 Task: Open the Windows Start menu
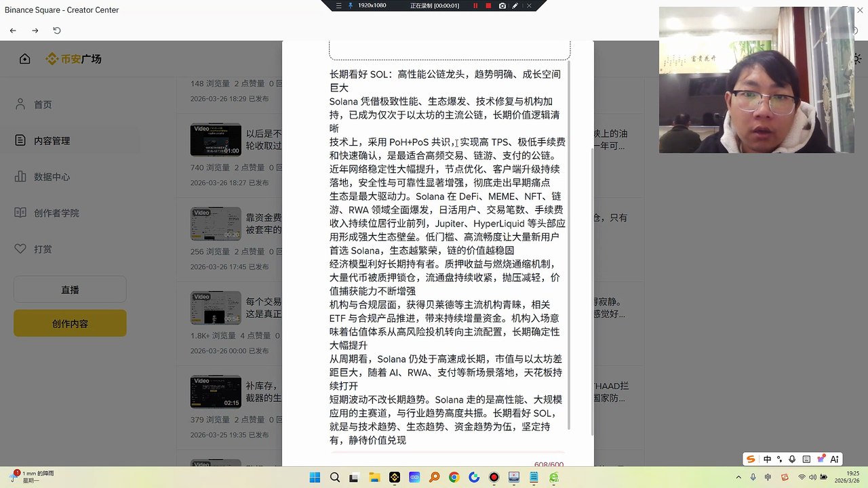[315, 477]
